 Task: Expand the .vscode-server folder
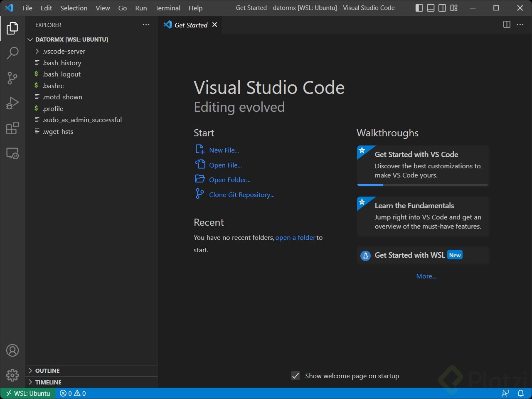point(64,52)
